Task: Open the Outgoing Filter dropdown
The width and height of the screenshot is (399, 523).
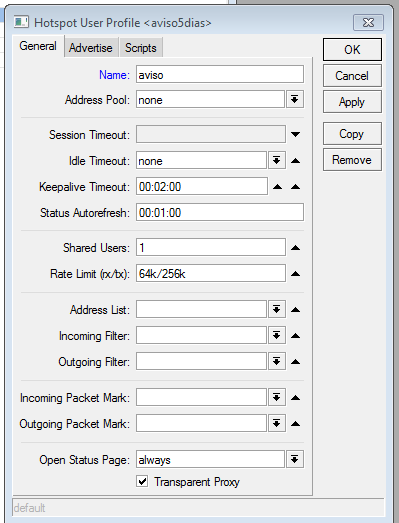Action: (x=277, y=362)
